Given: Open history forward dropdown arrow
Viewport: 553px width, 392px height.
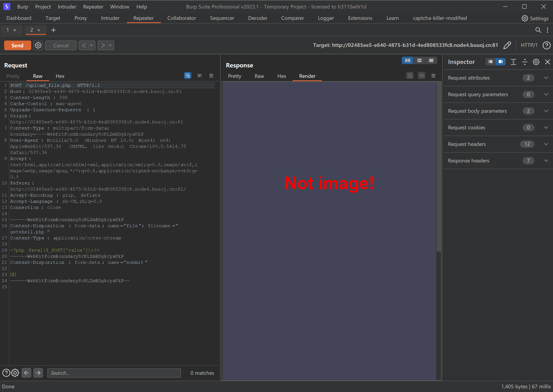Looking at the screenshot, I should click(110, 45).
